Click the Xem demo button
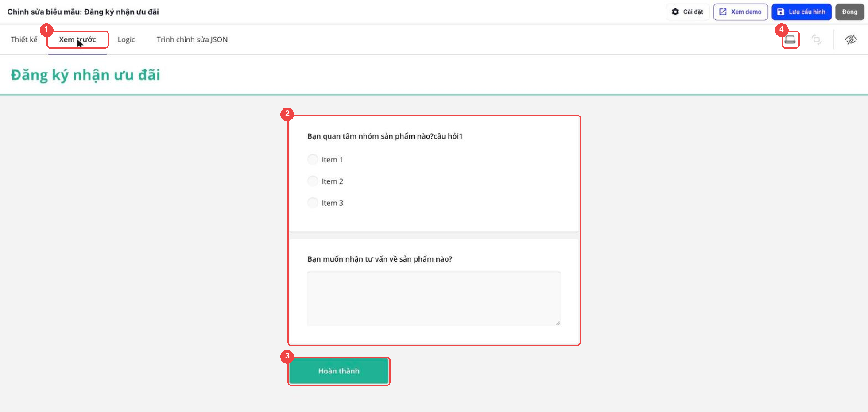The height and width of the screenshot is (412, 868). click(740, 12)
